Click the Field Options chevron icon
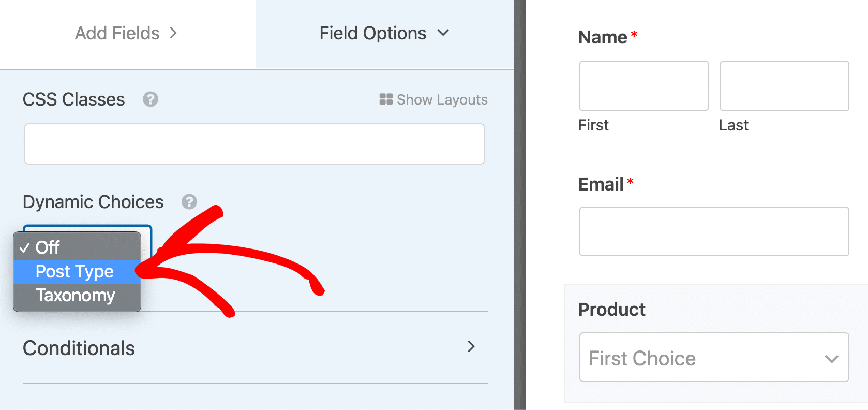The height and width of the screenshot is (410, 868). coord(443,33)
